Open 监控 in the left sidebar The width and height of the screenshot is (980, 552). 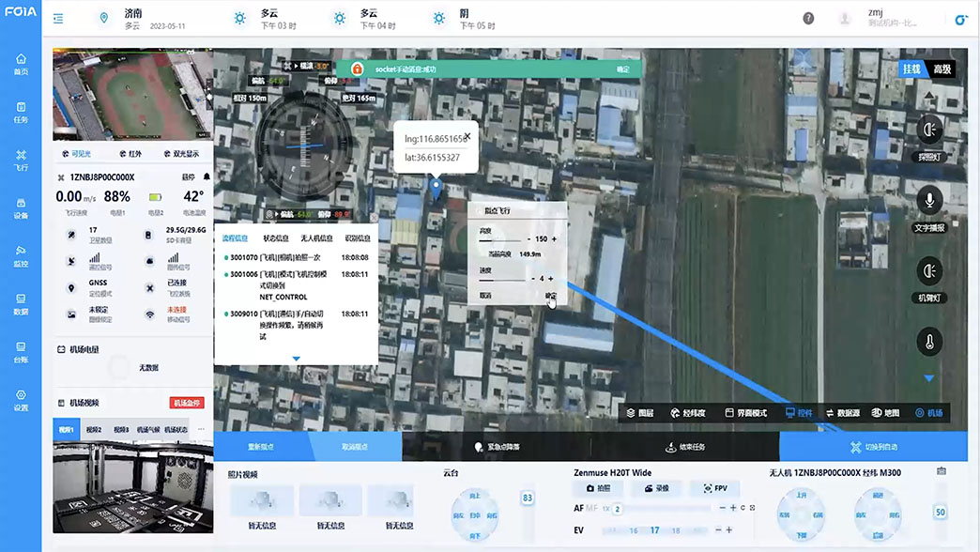pyautogui.click(x=21, y=255)
